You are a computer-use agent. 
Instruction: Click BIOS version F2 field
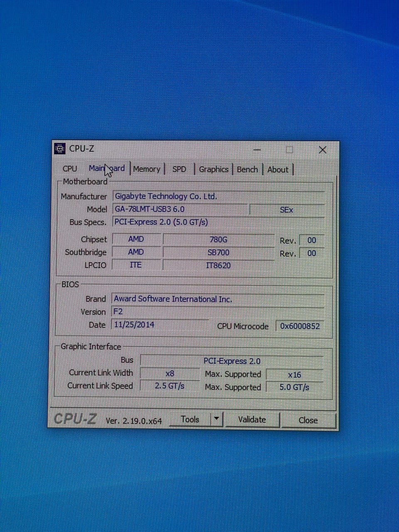tap(218, 312)
